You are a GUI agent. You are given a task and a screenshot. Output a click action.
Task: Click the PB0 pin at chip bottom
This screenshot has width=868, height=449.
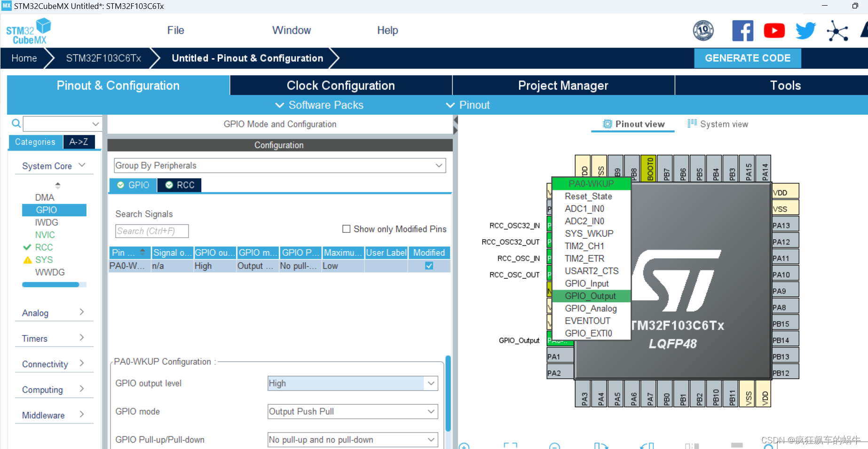[665, 394]
